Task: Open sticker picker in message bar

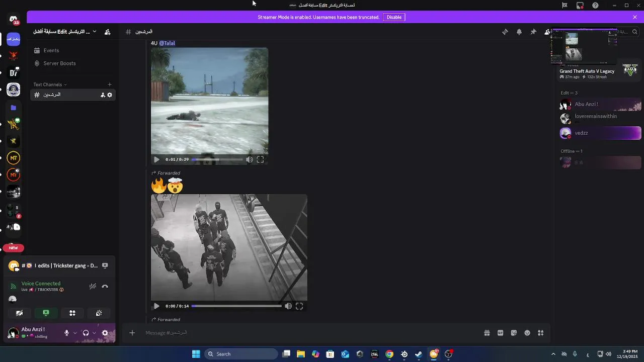Action: click(514, 333)
